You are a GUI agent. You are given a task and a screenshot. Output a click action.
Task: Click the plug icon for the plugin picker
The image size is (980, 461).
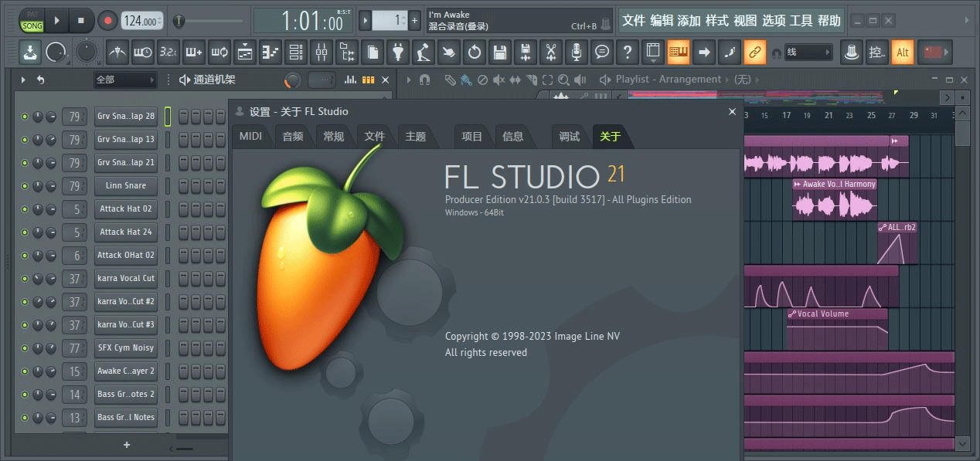[x=398, y=53]
